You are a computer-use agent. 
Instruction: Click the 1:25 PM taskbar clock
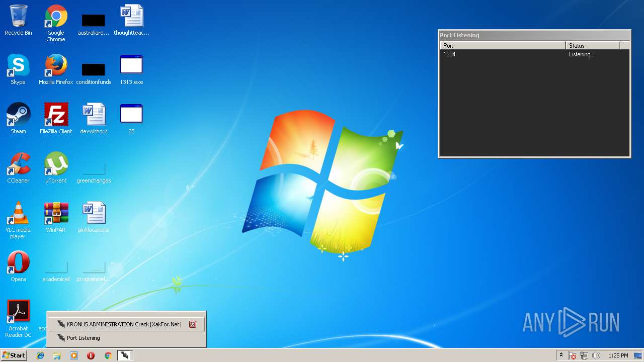[618, 355]
